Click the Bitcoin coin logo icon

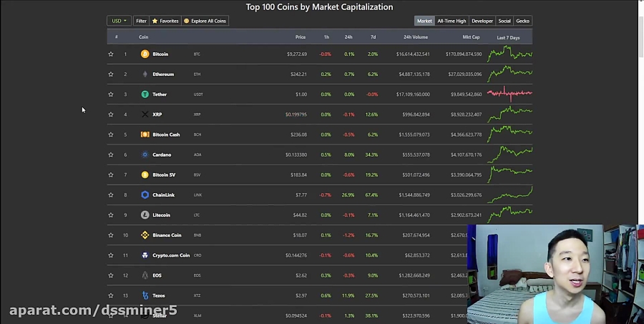145,54
